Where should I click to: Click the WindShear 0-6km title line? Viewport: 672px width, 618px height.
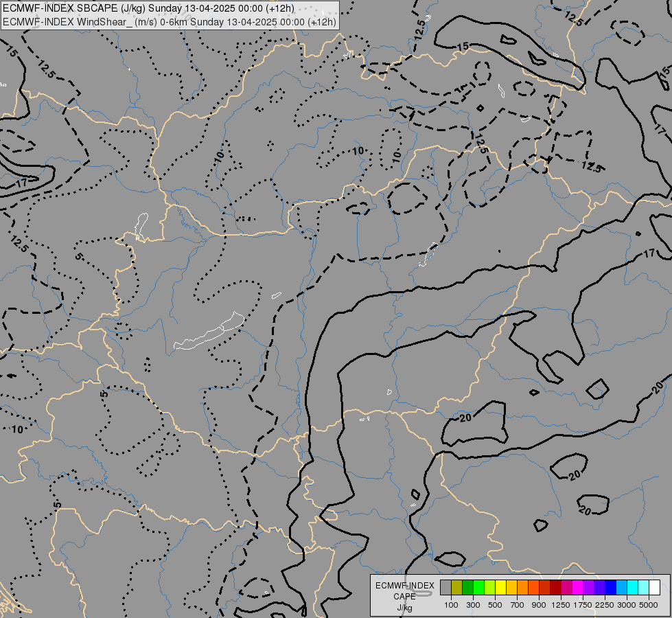coord(170,22)
